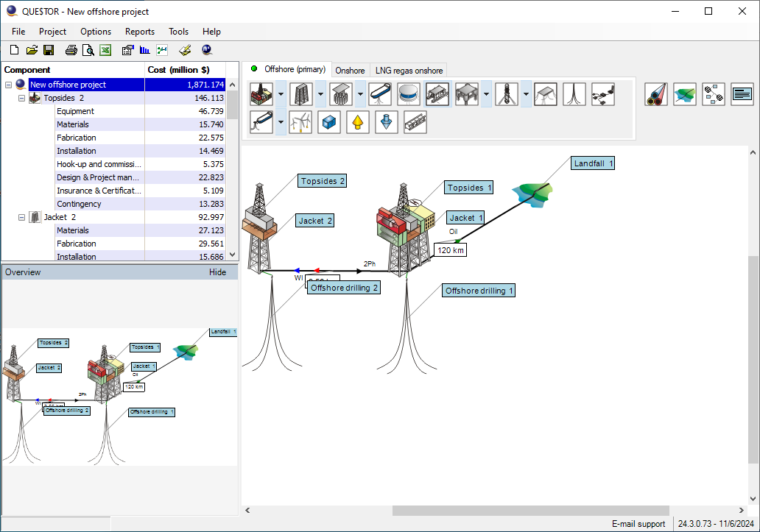This screenshot has width=760, height=532.
Task: Click the pencil notes icon in toolbar
Action: coord(185,50)
